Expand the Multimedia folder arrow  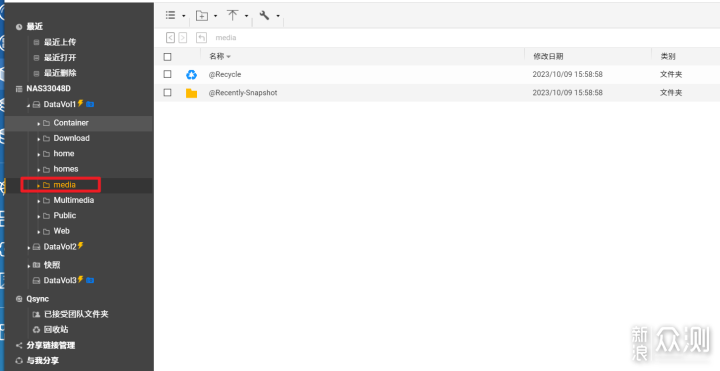[39, 201]
